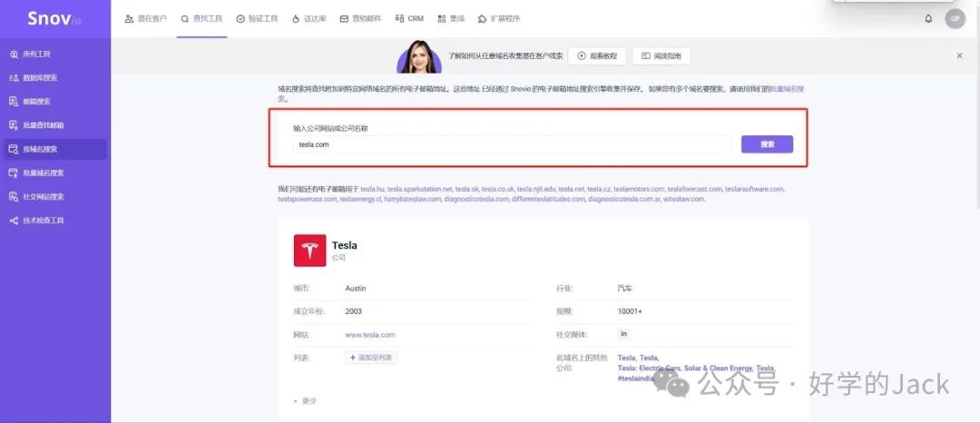The image size is (980, 423).
Task: Click the Tesla company logo
Action: pos(309,251)
